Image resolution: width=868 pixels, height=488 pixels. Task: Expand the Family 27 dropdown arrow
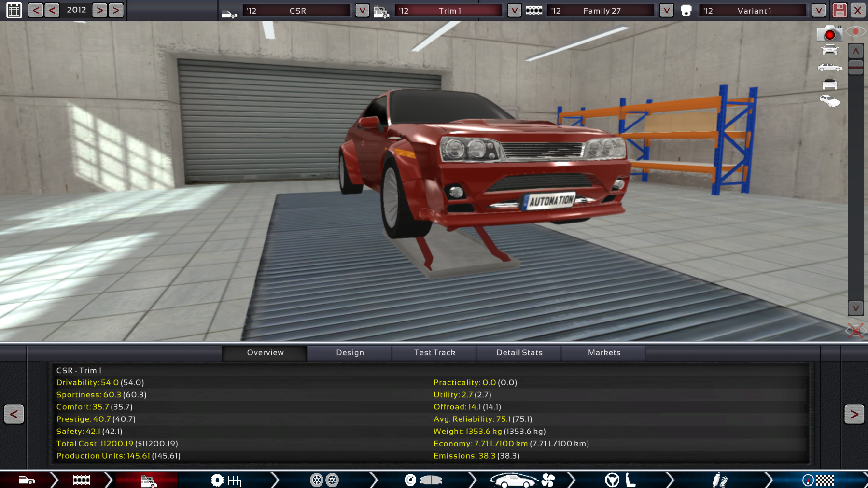click(x=667, y=10)
